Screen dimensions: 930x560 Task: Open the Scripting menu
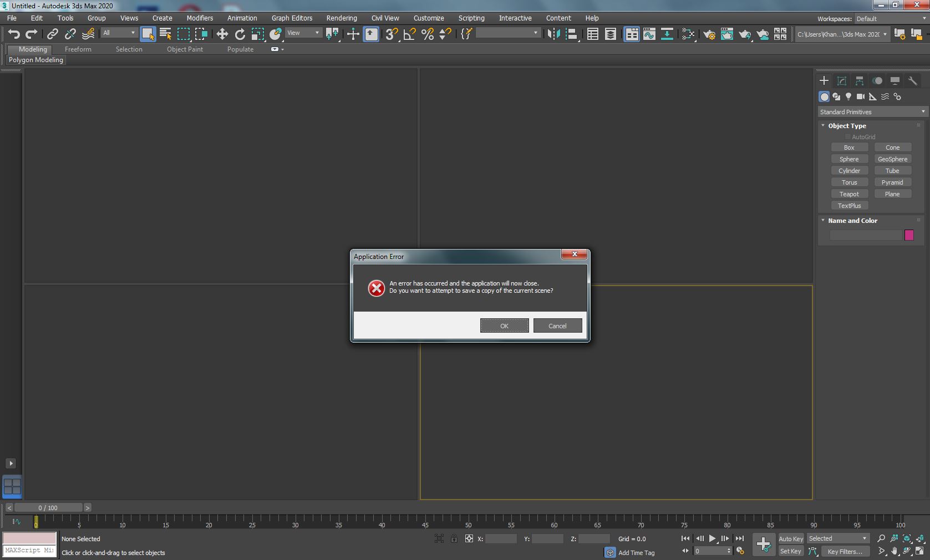(x=471, y=18)
